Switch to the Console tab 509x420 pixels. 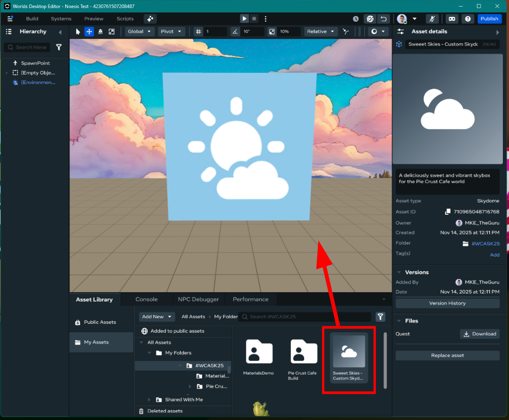click(x=146, y=299)
